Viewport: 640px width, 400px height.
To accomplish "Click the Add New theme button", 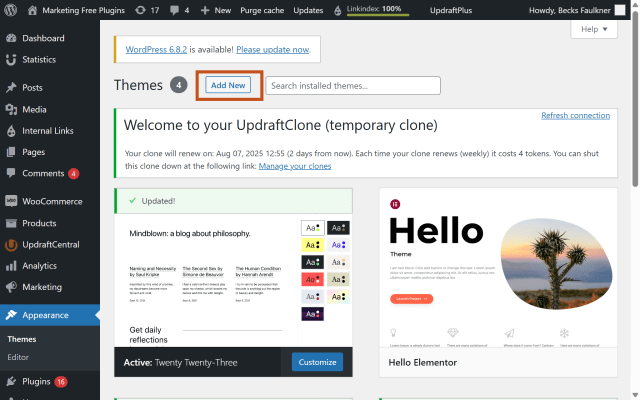I will point(228,85).
